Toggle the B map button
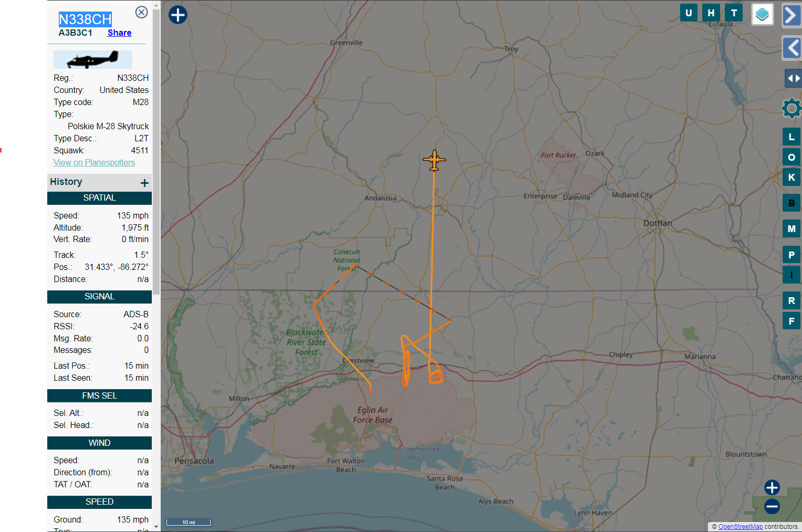The width and height of the screenshot is (802, 532). click(x=791, y=203)
